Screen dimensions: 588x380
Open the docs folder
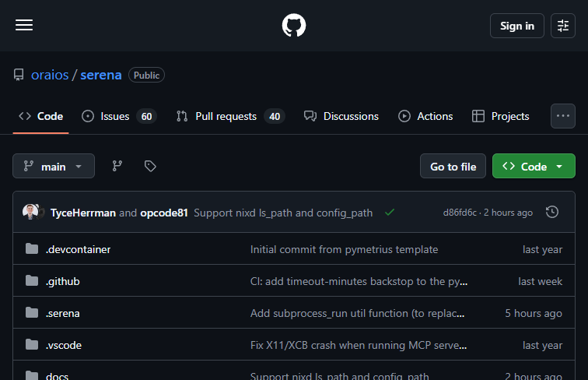coord(57,376)
